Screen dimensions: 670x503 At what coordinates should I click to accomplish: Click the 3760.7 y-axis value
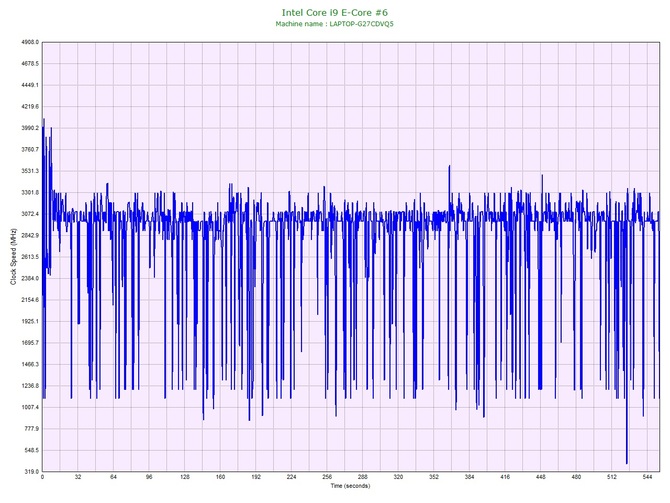tap(30, 150)
